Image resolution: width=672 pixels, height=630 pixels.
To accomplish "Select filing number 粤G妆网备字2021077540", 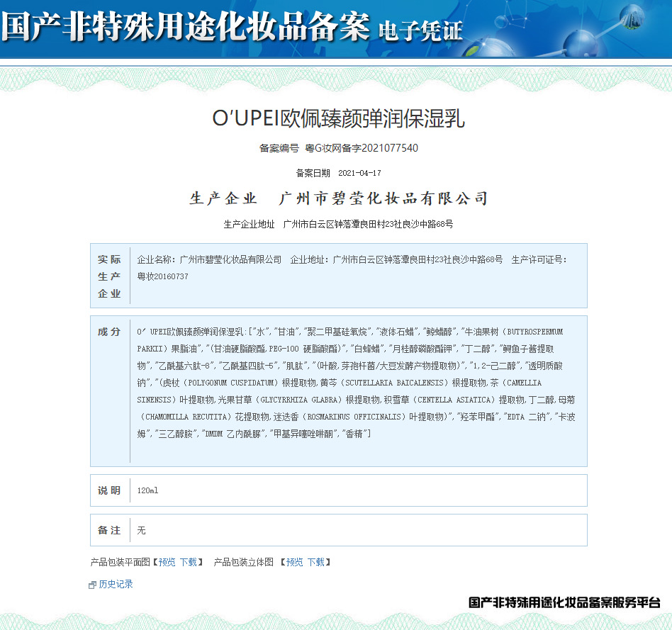I will [x=362, y=148].
